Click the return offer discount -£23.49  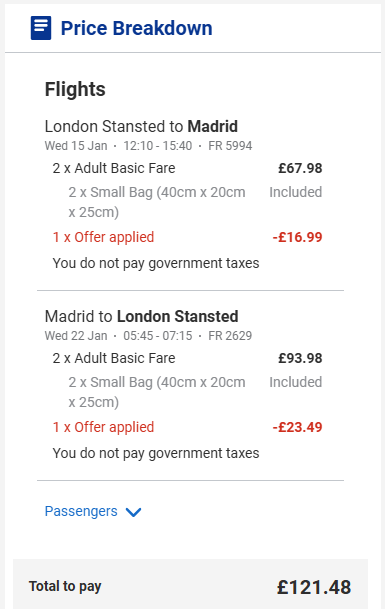click(x=297, y=427)
